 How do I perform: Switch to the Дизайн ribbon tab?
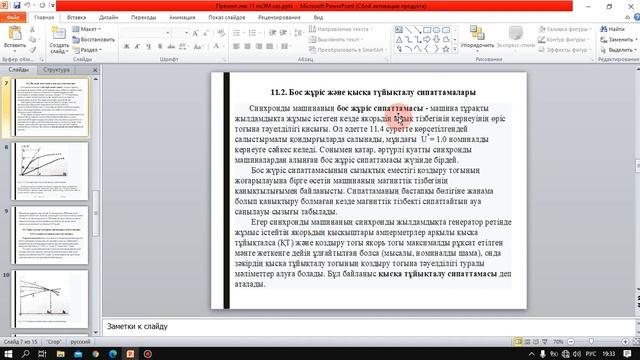[x=108, y=18]
